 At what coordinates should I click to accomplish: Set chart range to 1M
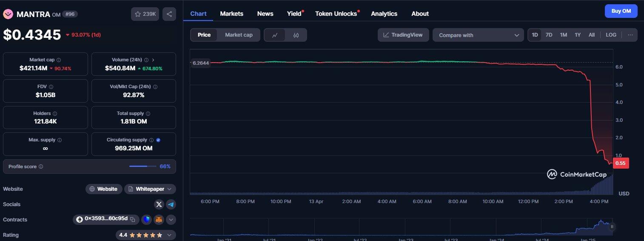564,35
